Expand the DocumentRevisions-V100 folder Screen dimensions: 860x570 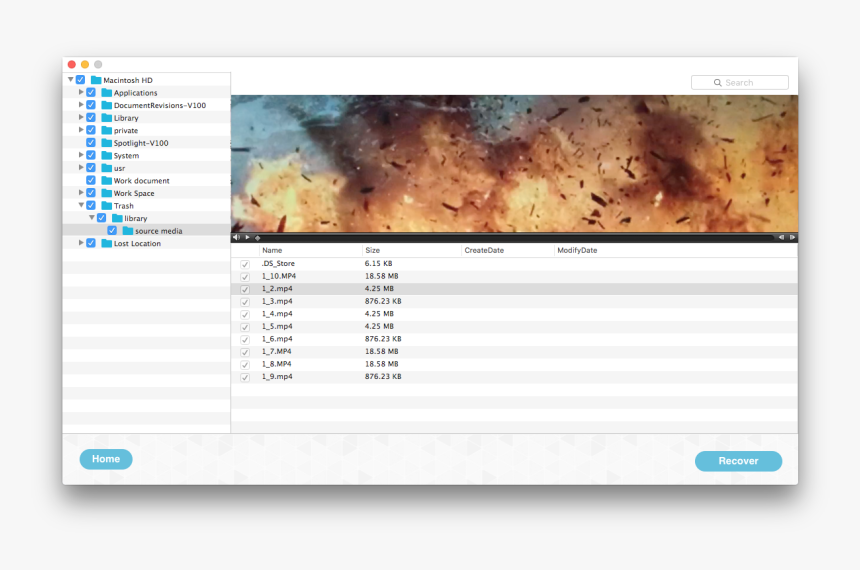coord(81,105)
